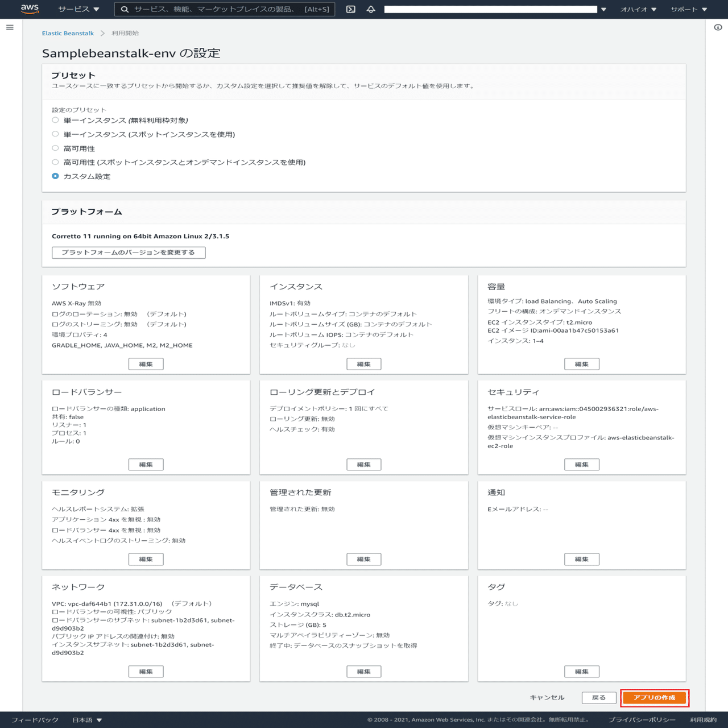Select 単一インスタンス (スポットインスタンスを使用)
Viewport: 728px width, 728px height.
point(55,134)
